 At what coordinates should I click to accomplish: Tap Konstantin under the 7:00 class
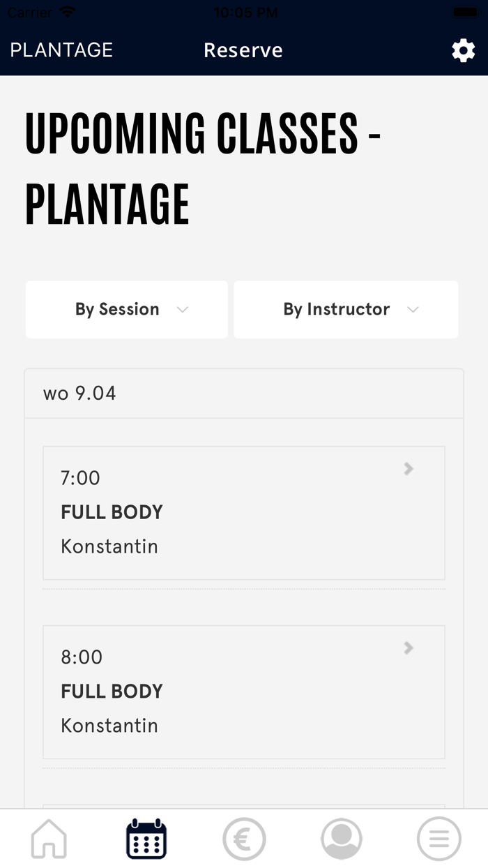(109, 546)
